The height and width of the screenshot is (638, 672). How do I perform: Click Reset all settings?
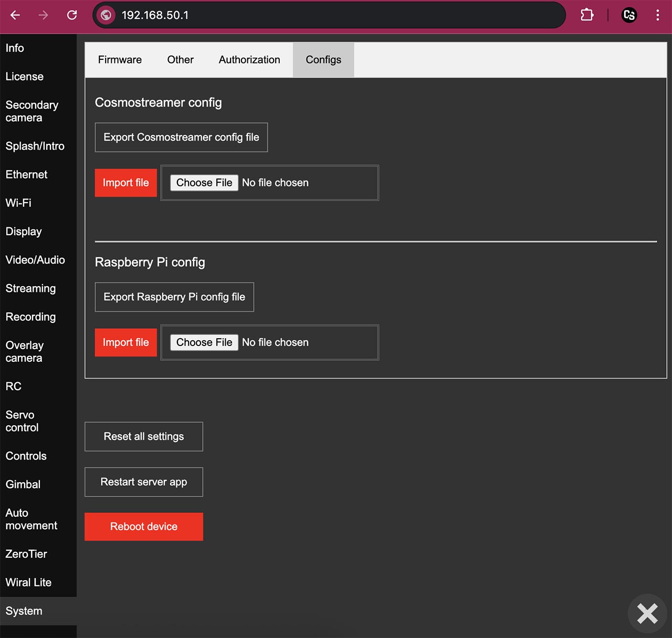tap(144, 437)
